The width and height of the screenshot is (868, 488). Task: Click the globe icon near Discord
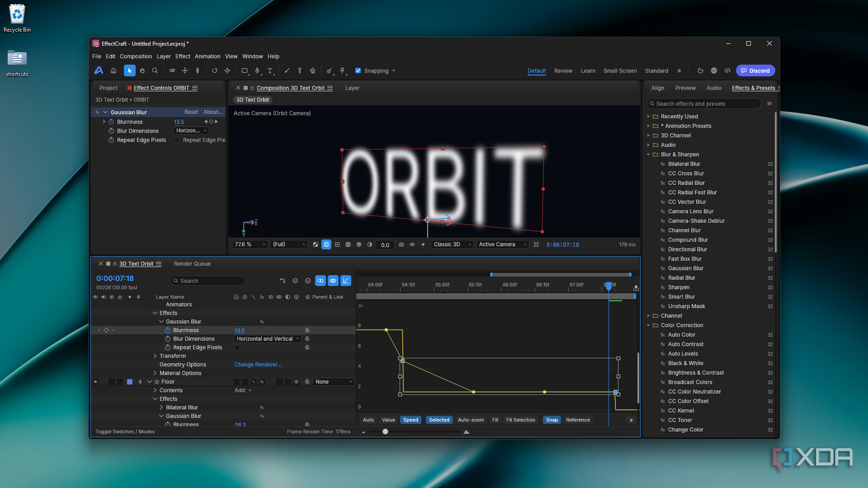[x=714, y=71]
